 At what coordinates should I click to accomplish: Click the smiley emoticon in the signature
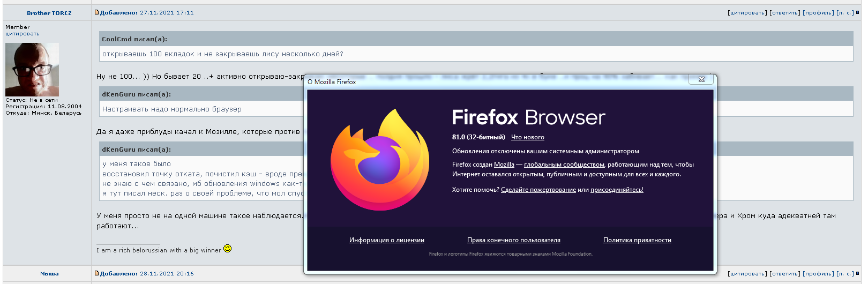(227, 248)
